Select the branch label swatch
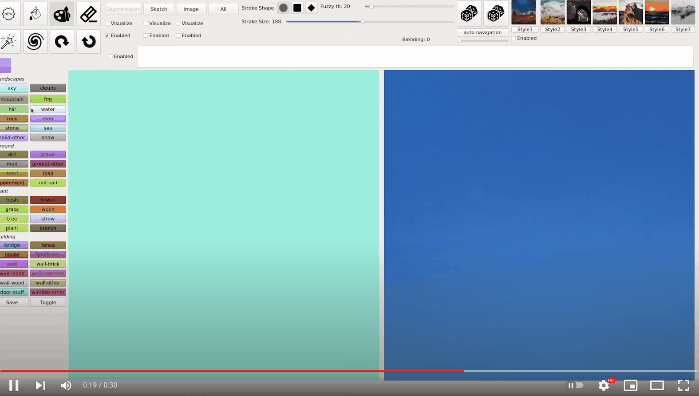Viewport: 699px width, 396px height. [x=48, y=228]
